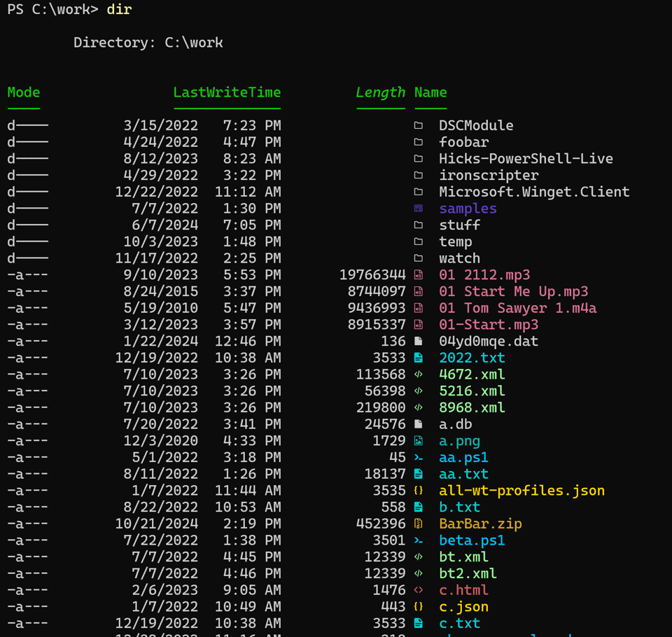Click the file name bt.xml
This screenshot has height=637, width=672.
tap(463, 556)
